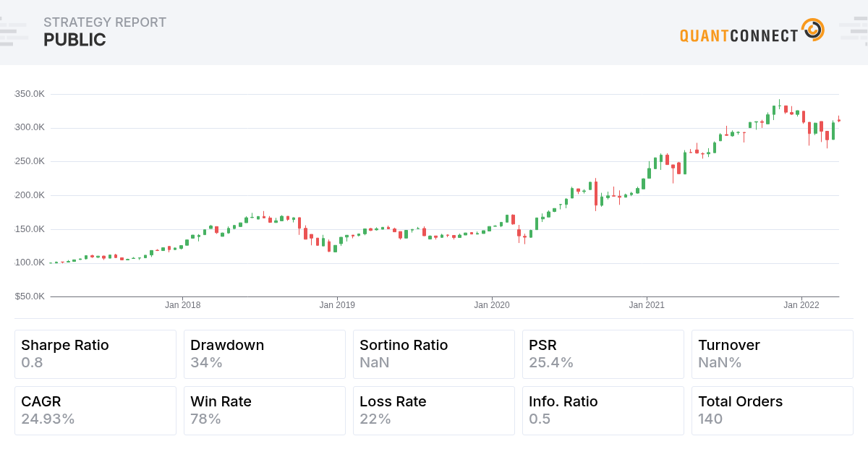This screenshot has width=868, height=457.
Task: Click the Jan 2019 axis label
Action: [x=337, y=305]
